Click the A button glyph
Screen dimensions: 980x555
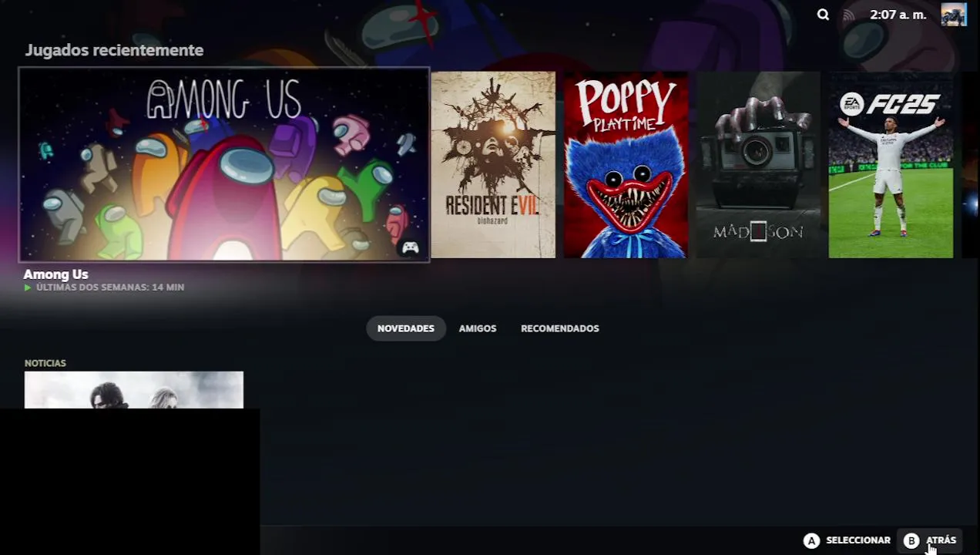point(811,540)
